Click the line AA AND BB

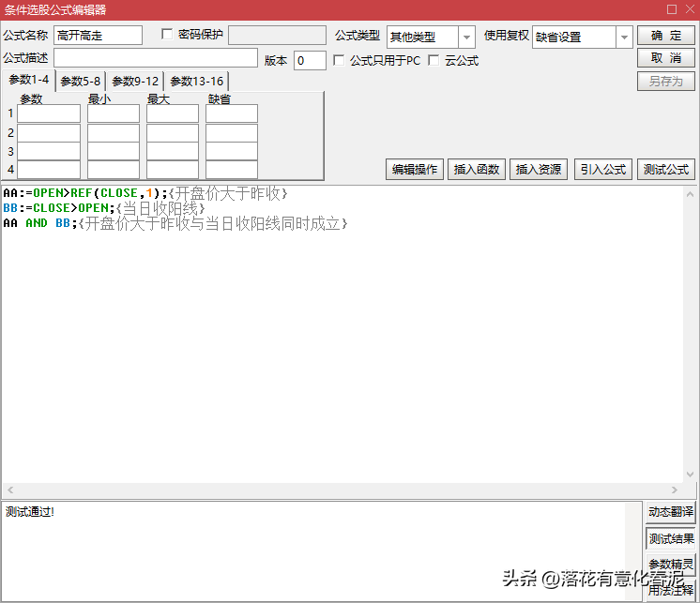tap(175, 223)
